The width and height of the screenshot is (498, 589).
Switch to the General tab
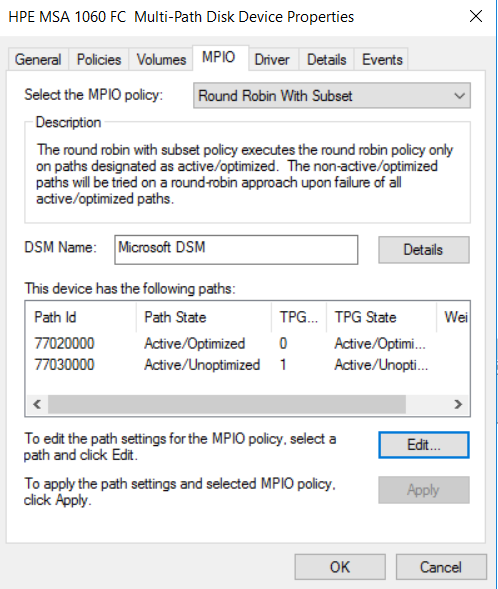(x=38, y=59)
